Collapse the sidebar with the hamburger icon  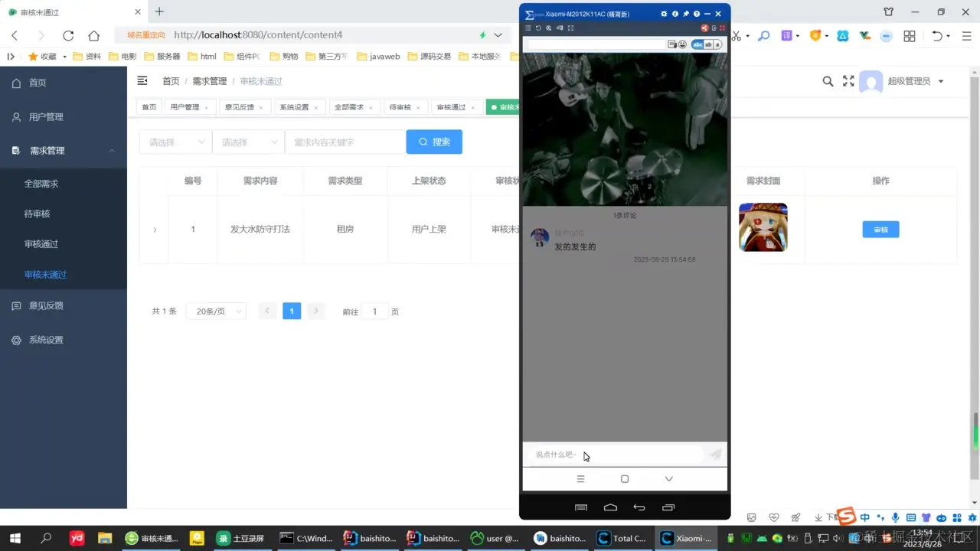[142, 81]
